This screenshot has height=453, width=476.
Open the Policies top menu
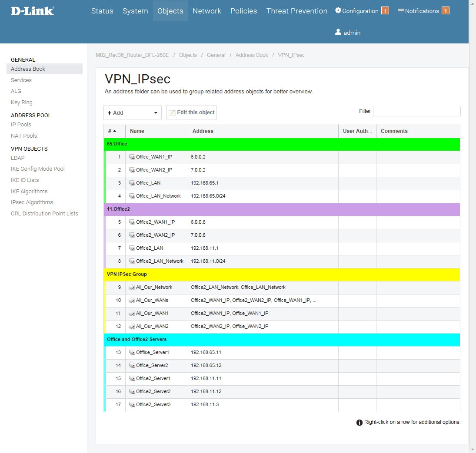click(243, 11)
